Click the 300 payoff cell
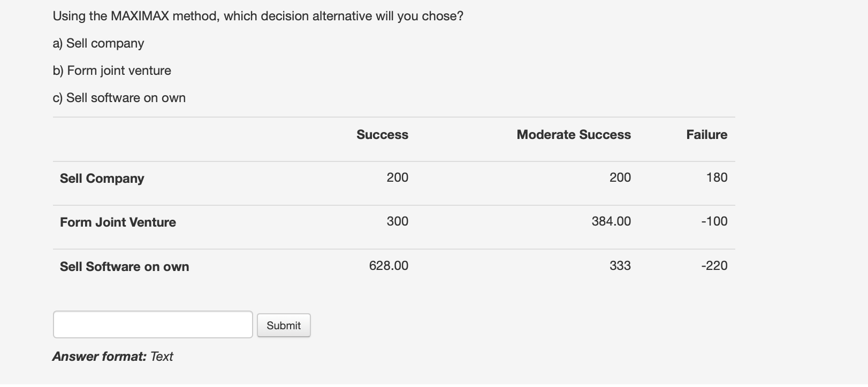 click(397, 221)
